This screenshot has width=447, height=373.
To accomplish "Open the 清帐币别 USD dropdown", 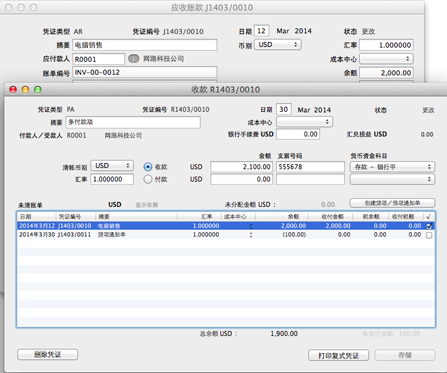I will (112, 166).
